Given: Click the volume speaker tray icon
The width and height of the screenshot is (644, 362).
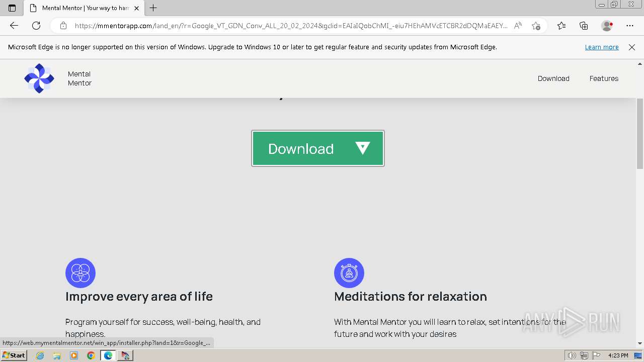Looking at the screenshot, I should click(572, 355).
